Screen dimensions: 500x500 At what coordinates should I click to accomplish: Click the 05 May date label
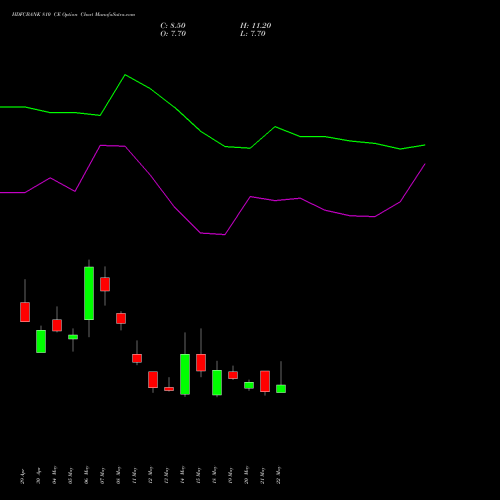[71, 475]
